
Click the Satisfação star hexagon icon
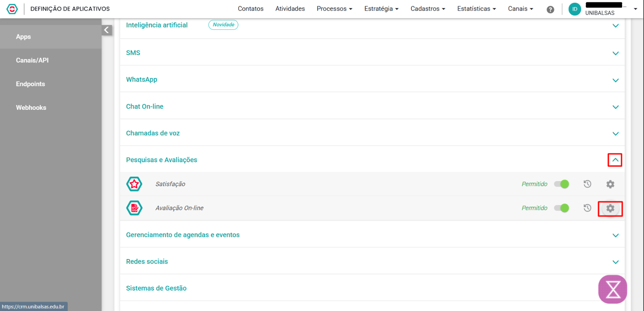coord(134,184)
